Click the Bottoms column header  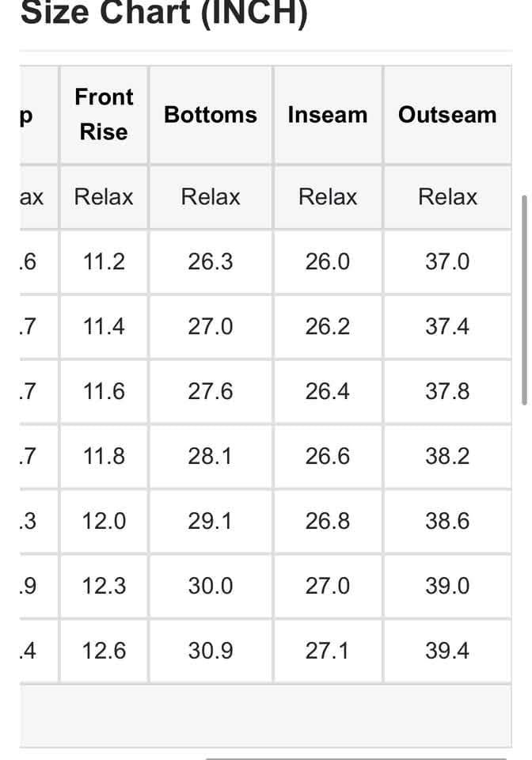pyautogui.click(x=211, y=115)
